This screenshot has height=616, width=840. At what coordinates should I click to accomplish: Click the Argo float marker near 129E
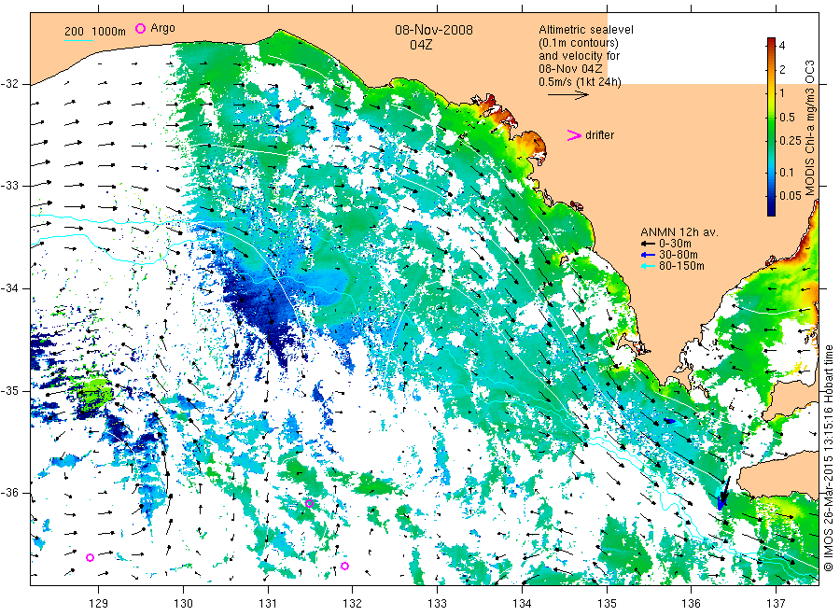(90, 557)
